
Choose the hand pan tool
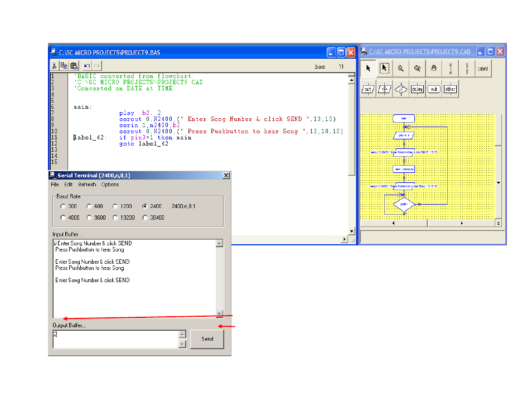[x=434, y=69]
